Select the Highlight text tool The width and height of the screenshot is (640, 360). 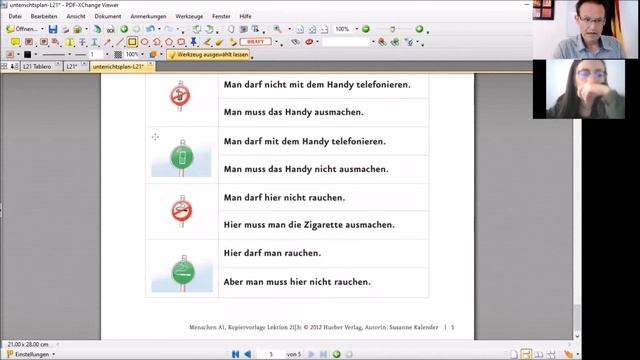coord(70,42)
